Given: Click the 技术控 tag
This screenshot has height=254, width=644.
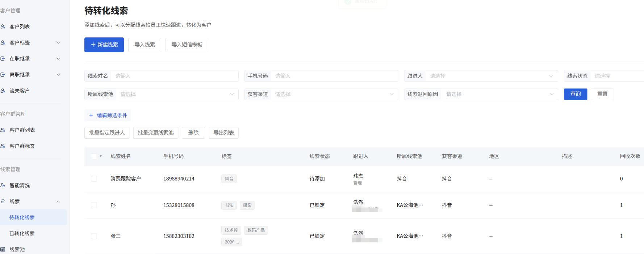Looking at the screenshot, I should pos(231,230).
